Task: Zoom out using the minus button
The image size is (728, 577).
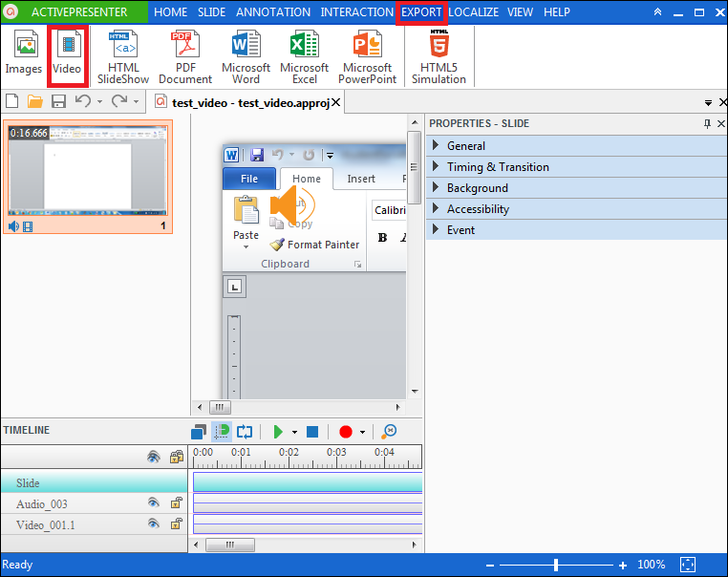Action: pos(490,565)
